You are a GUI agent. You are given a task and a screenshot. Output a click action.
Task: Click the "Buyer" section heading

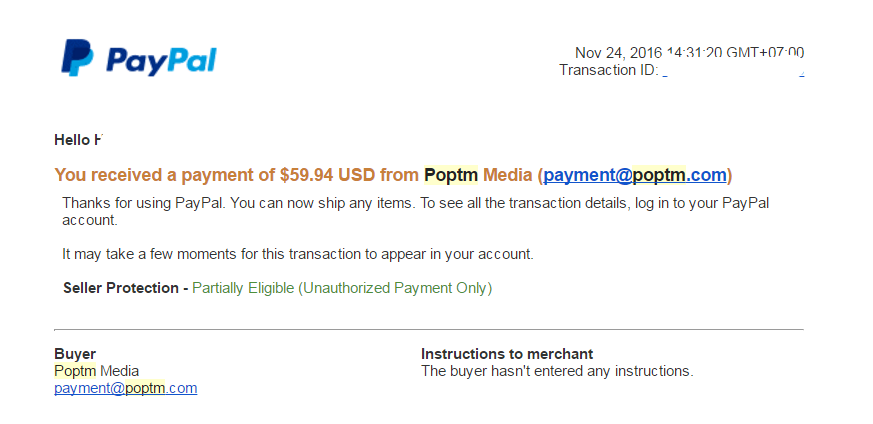75,354
